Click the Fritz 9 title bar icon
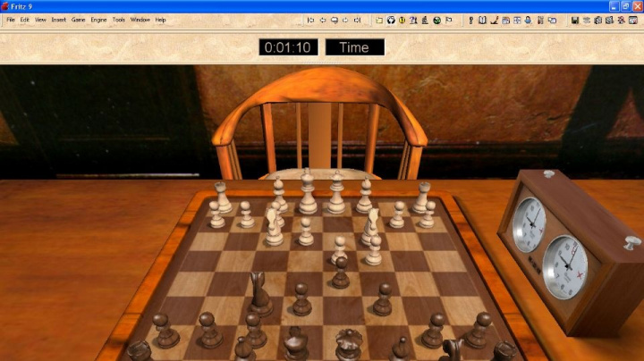This screenshot has width=644, height=361. pyautogui.click(x=5, y=6)
